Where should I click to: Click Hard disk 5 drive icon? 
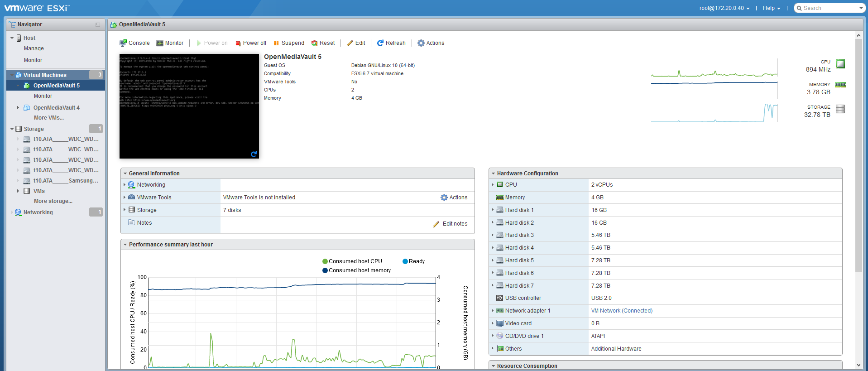coord(500,260)
